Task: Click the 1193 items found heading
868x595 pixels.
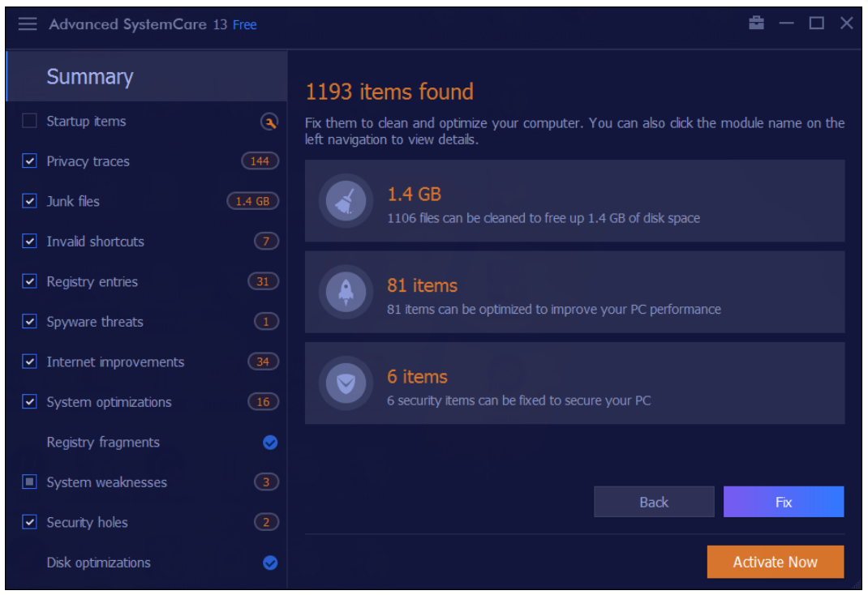Action: (x=389, y=92)
